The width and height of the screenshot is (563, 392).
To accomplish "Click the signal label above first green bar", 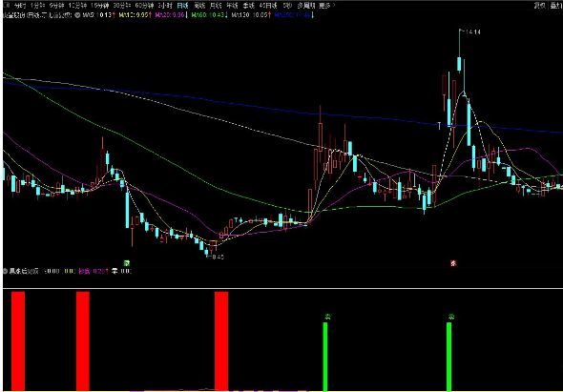I will coord(327,317).
